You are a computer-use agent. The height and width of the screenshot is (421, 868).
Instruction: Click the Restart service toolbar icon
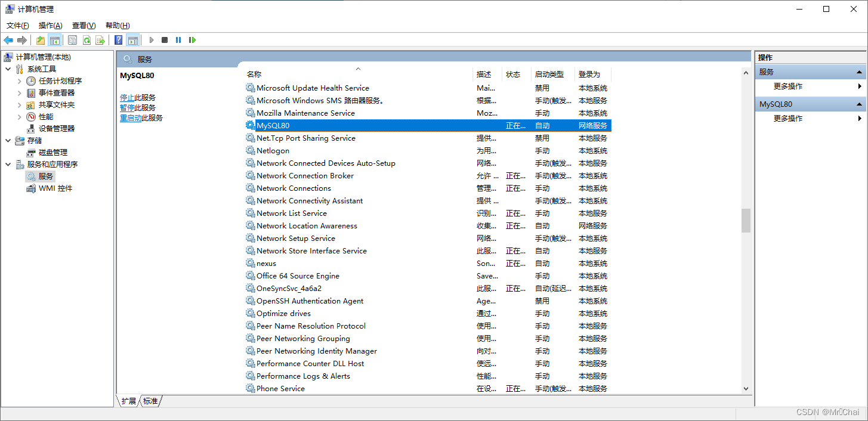[x=192, y=40]
